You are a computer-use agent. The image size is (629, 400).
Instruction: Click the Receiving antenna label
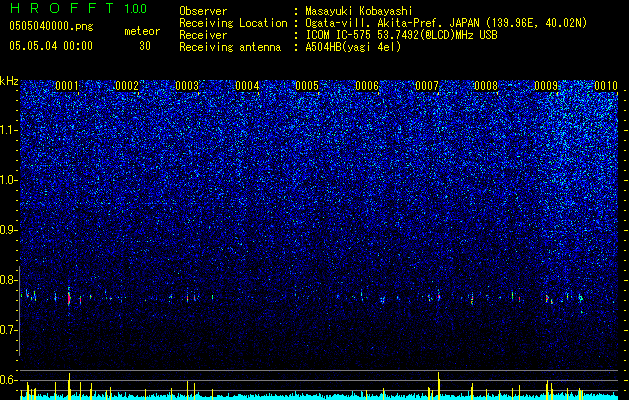pyautogui.click(x=230, y=47)
